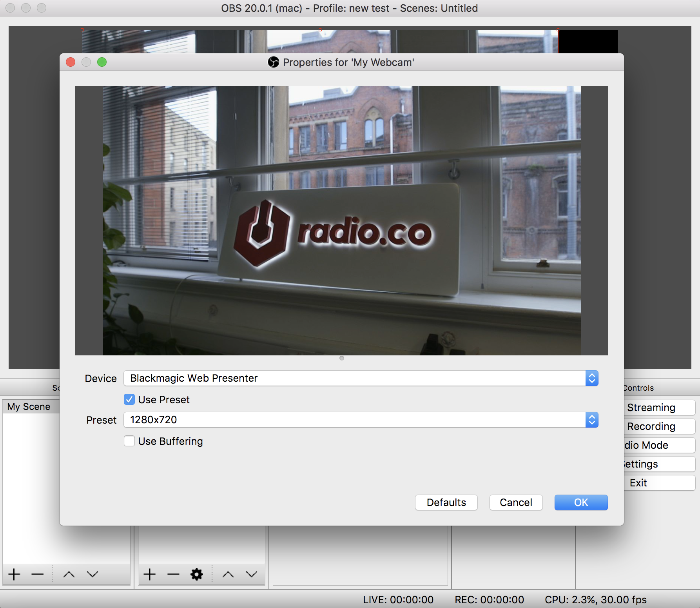Viewport: 700px width, 608px height.
Task: Close the Properties dialog with red button
Action: (x=71, y=62)
